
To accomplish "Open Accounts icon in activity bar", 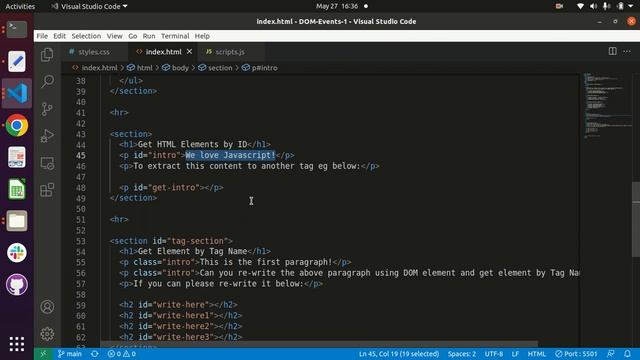I will pyautogui.click(x=47, y=307).
